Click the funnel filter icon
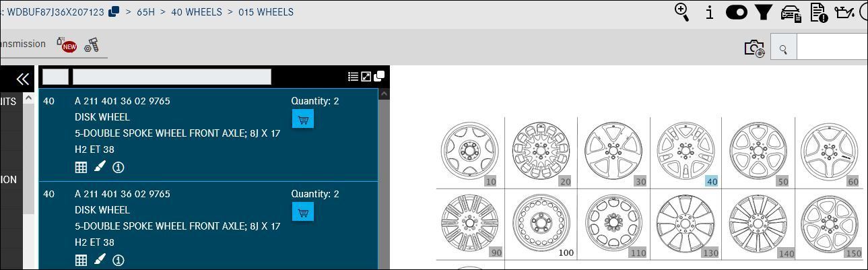The image size is (868, 270). click(x=763, y=12)
